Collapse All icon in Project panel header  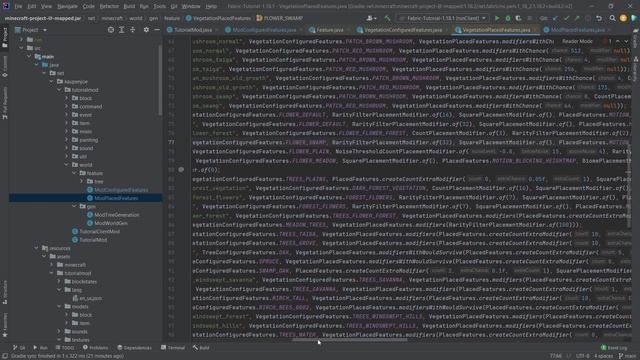click(x=133, y=30)
